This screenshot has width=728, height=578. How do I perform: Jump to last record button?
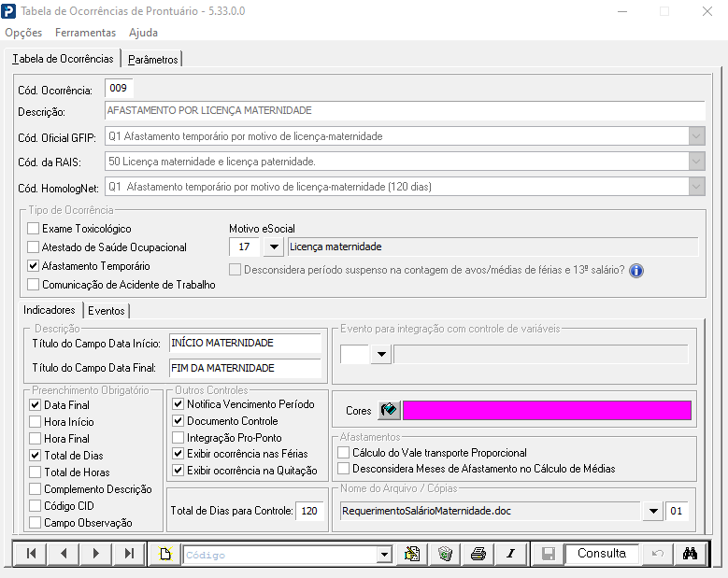(129, 554)
